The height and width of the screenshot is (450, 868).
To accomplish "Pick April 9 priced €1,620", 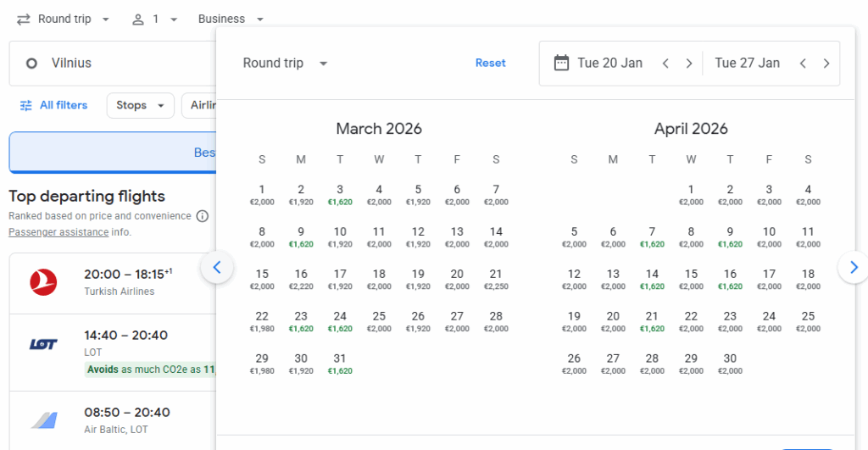I will click(x=730, y=237).
